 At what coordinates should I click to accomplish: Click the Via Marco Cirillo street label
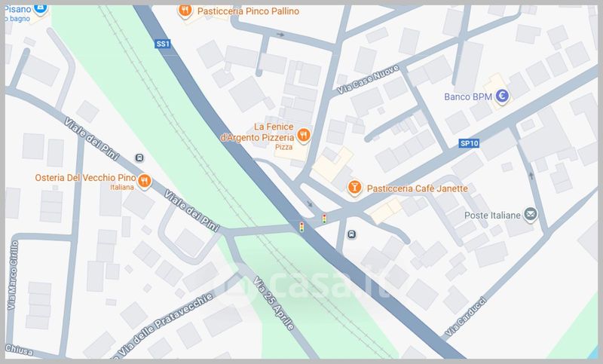tap(12, 275)
